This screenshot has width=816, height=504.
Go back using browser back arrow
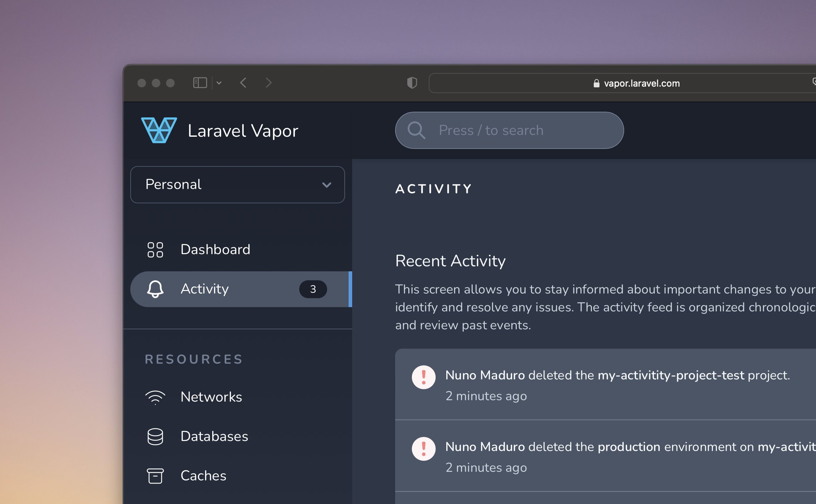pos(243,83)
